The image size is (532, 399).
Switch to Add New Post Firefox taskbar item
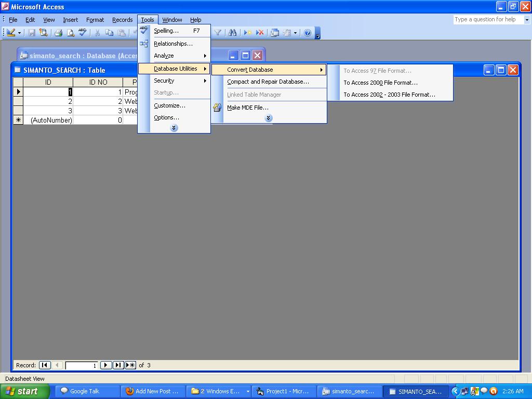click(x=153, y=391)
